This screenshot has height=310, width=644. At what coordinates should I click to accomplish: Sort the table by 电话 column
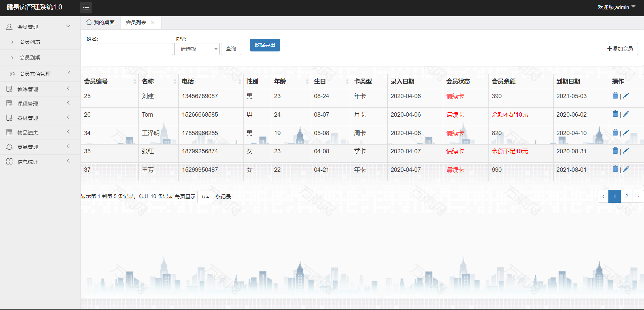click(211, 81)
